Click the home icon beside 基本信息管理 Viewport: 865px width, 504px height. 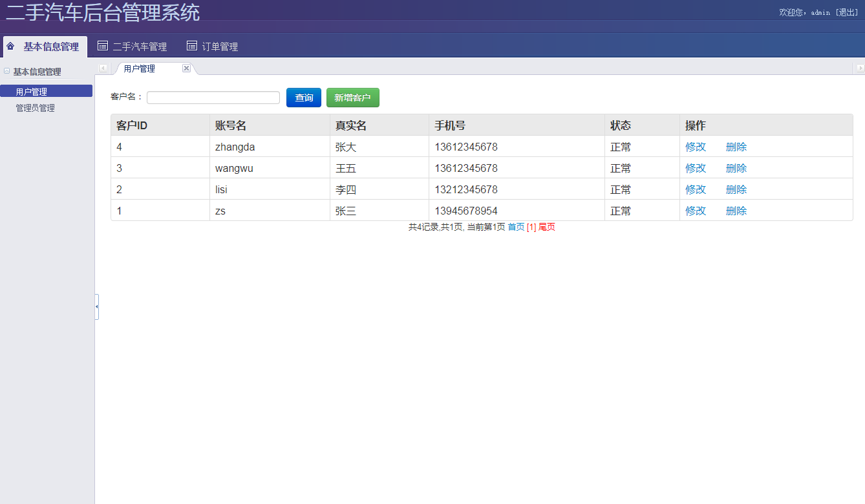click(x=10, y=46)
